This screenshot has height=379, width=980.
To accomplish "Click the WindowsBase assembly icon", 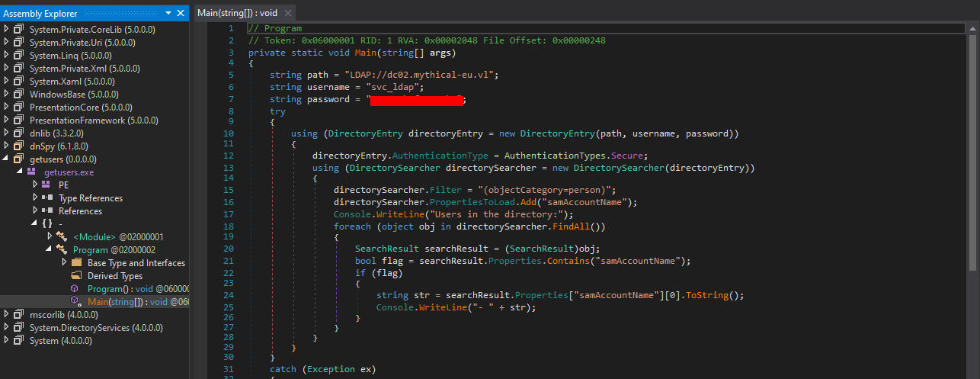I will tap(19, 94).
